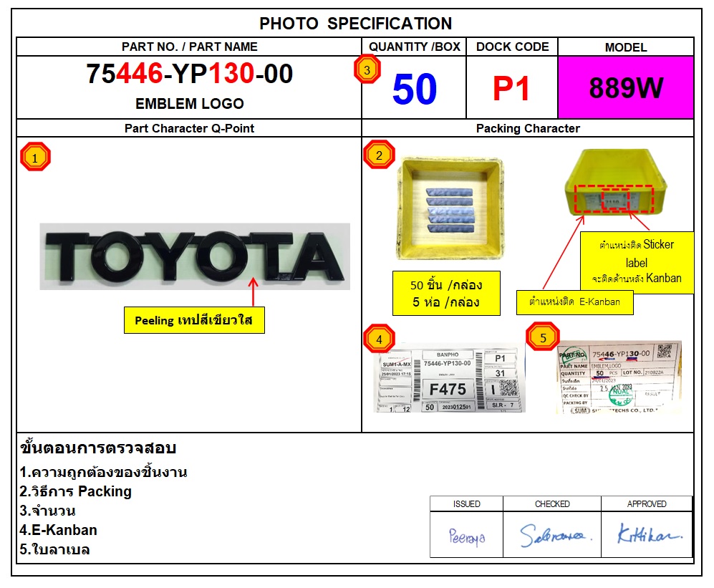Click the ขั้นตอนการตรวจสอบ heading
Viewport: 714px width, 588px height.
click(x=98, y=447)
